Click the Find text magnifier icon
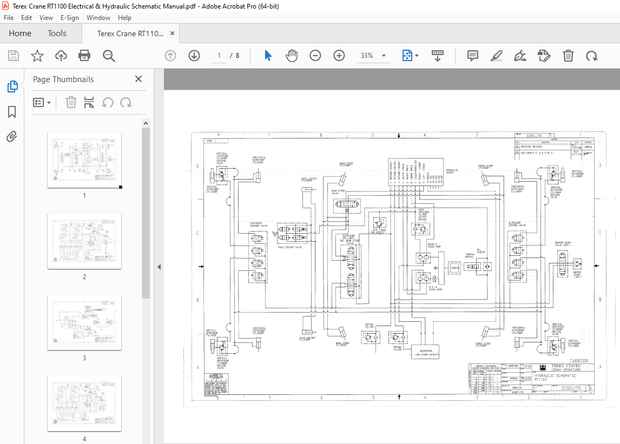Viewport: 620px width, 444px height. tap(108, 56)
